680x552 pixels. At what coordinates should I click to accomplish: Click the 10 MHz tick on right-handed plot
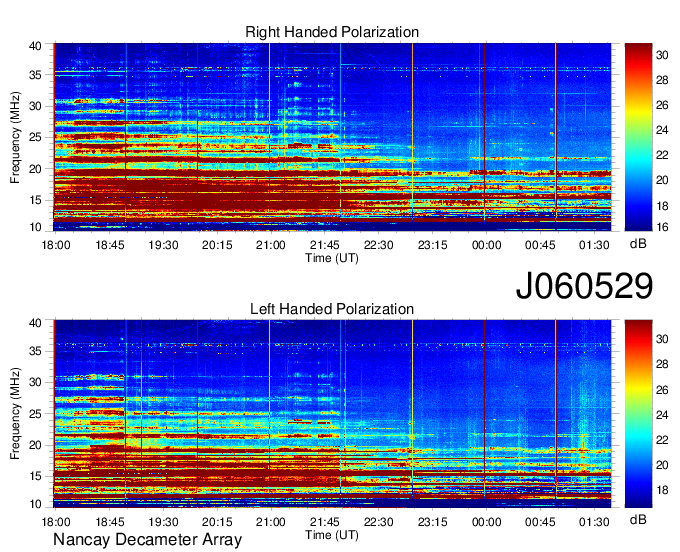point(35,227)
